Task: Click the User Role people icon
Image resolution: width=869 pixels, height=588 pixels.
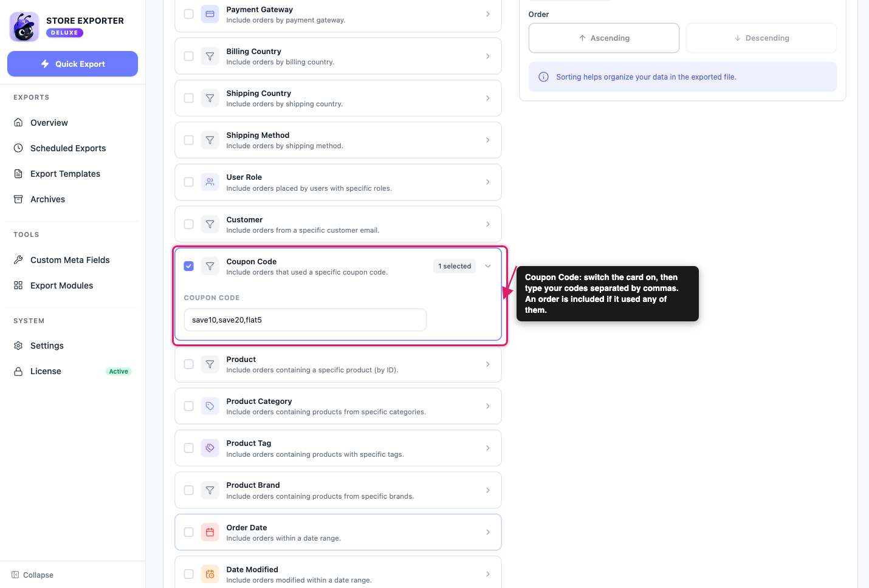Action: [210, 182]
